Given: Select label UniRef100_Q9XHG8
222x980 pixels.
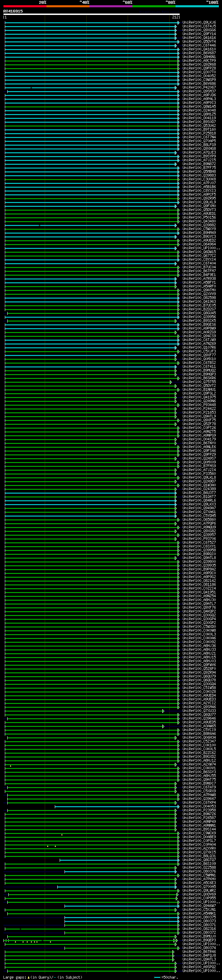Looking at the screenshot, I should click(199, 148).
